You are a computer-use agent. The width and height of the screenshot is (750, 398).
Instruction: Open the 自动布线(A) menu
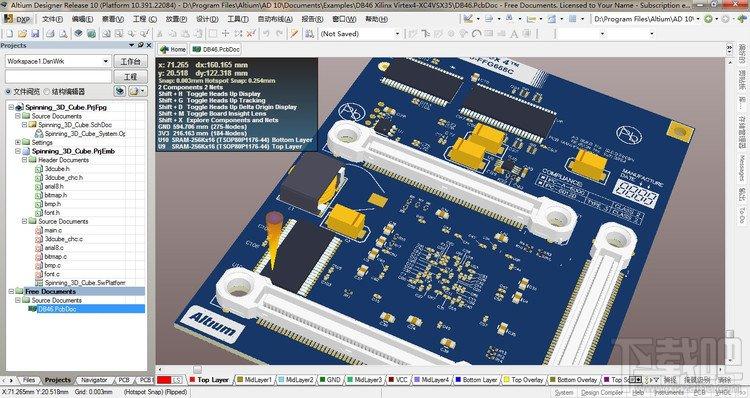275,19
